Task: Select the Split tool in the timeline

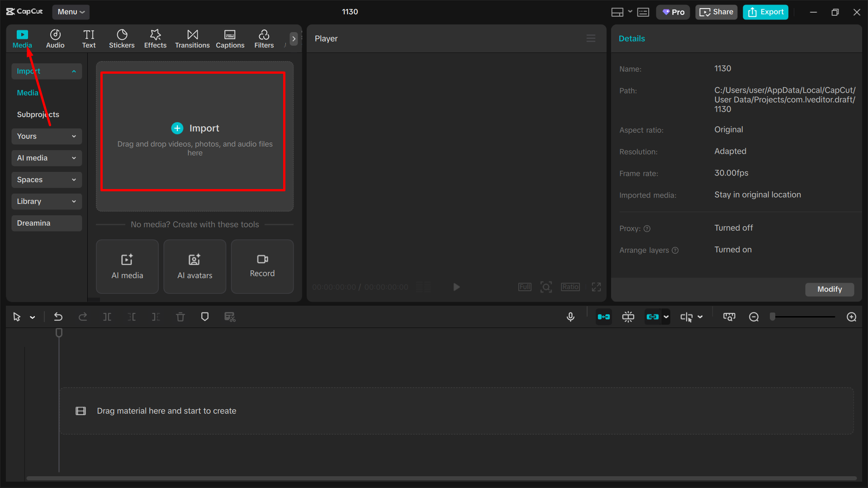Action: click(107, 317)
